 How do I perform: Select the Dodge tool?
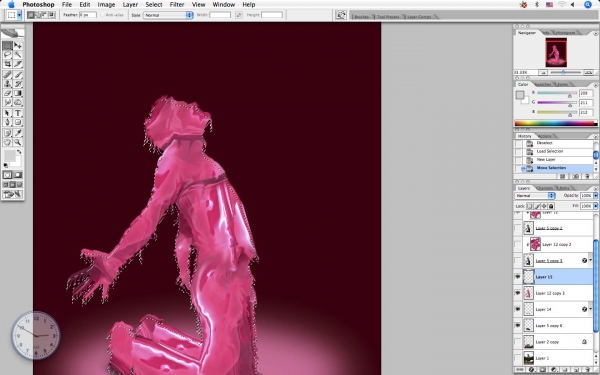18,103
